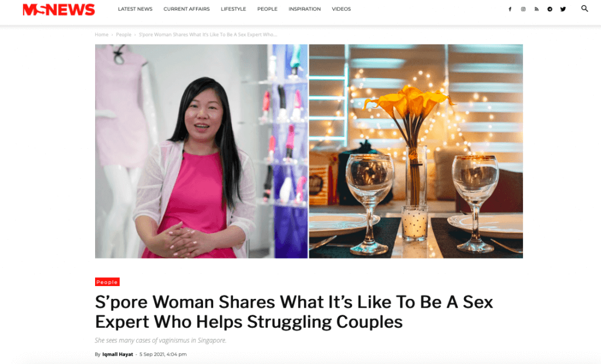Select the Current Affairs menu item
The height and width of the screenshot is (364, 601).
(187, 9)
